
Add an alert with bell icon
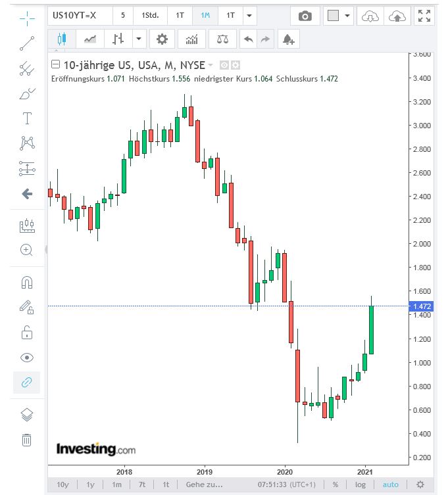tap(287, 39)
